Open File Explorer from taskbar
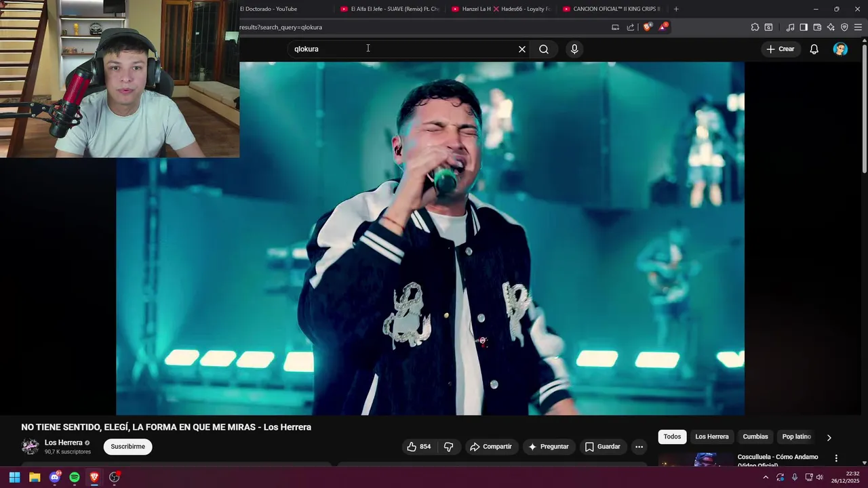868x488 pixels. coord(35,477)
